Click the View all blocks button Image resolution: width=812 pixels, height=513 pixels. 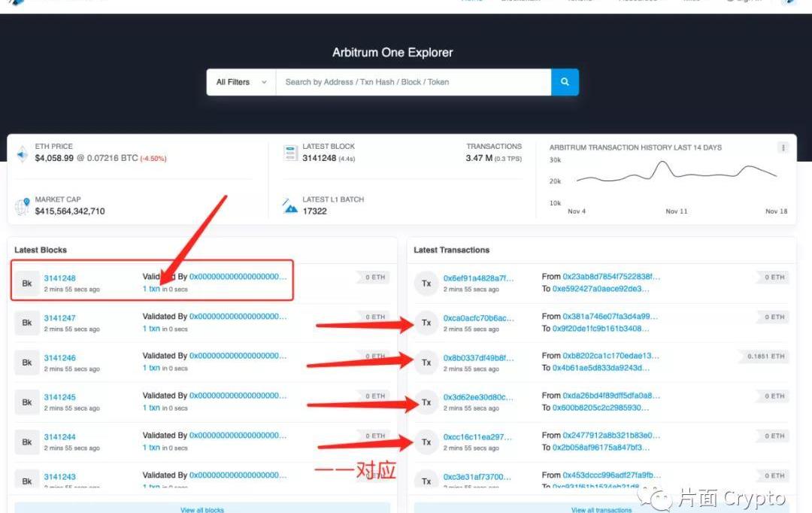point(202,508)
